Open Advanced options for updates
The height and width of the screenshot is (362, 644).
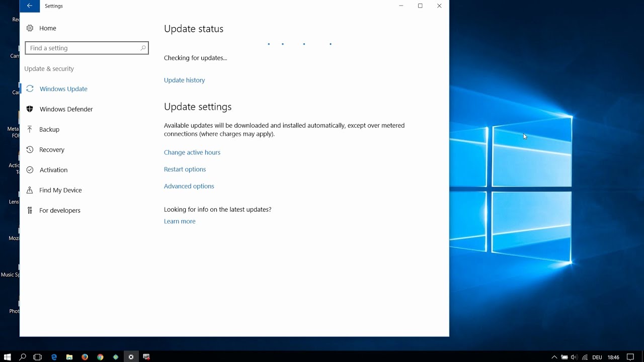click(189, 186)
